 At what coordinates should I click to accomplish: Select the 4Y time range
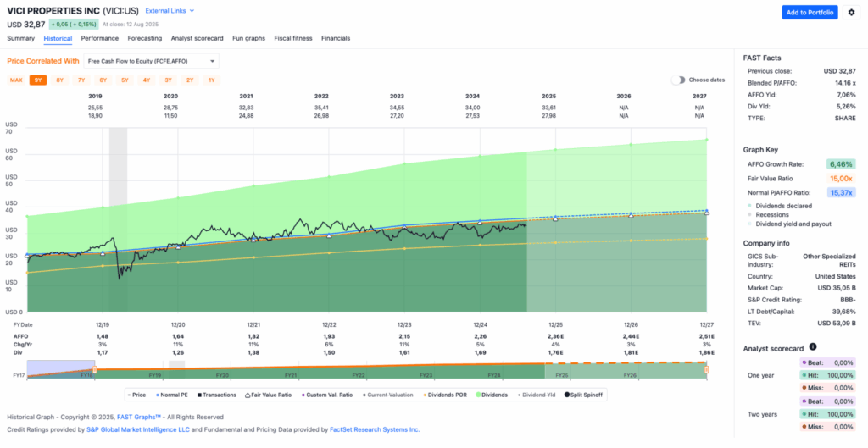click(x=146, y=80)
